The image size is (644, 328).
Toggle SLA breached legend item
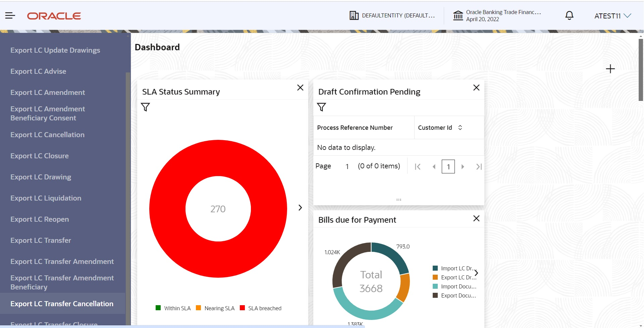click(261, 308)
